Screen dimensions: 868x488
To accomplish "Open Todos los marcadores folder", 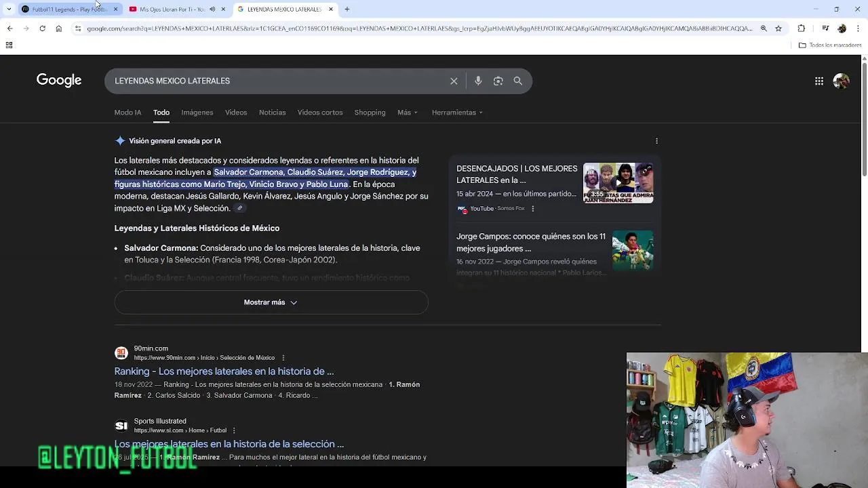I will [x=829, y=45].
